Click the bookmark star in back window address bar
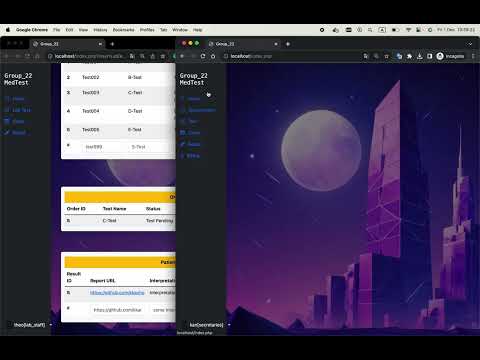Viewport: 480px width, 360px height. pyautogui.click(x=163, y=56)
